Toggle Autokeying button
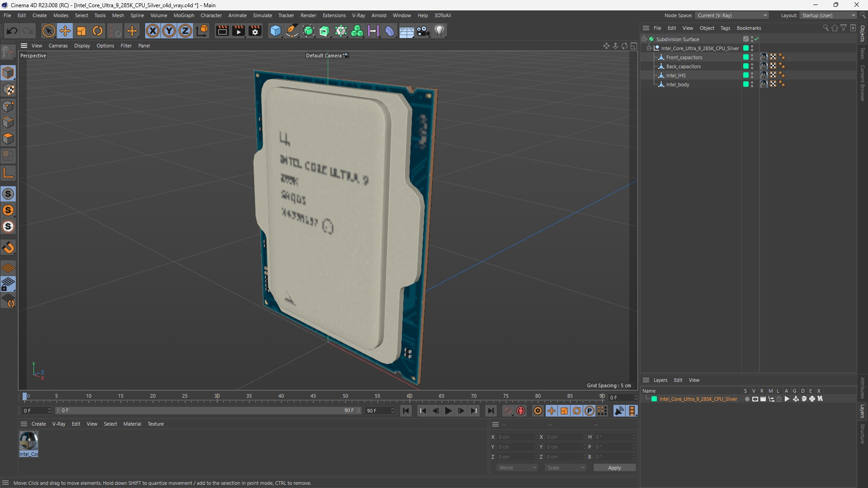868x488 pixels. pyautogui.click(x=521, y=411)
